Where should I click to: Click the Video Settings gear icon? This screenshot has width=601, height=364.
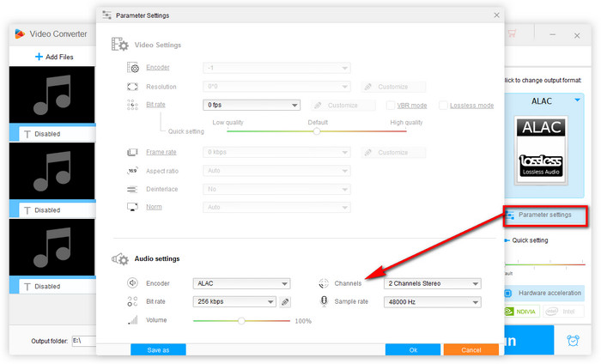(119, 44)
